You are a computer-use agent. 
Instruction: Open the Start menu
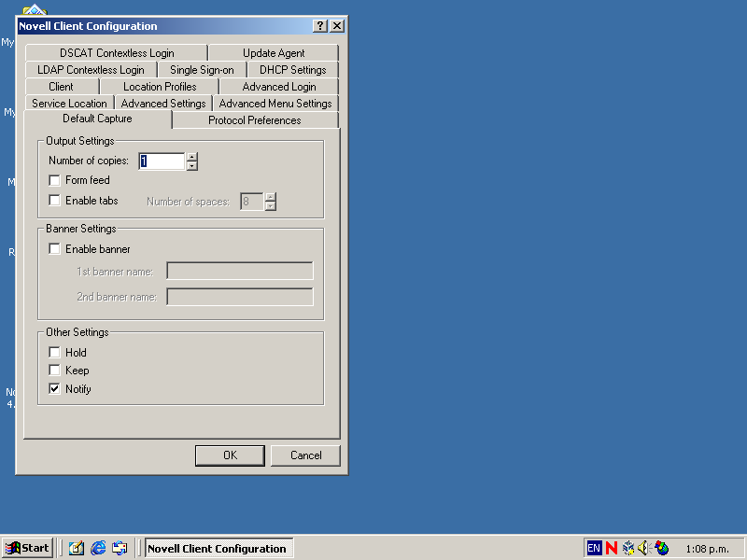tap(27, 548)
